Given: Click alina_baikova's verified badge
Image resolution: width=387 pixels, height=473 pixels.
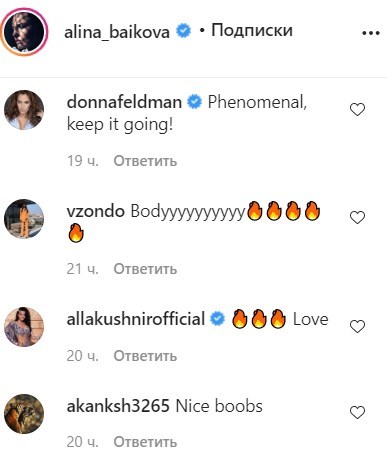Looking at the screenshot, I should (183, 31).
